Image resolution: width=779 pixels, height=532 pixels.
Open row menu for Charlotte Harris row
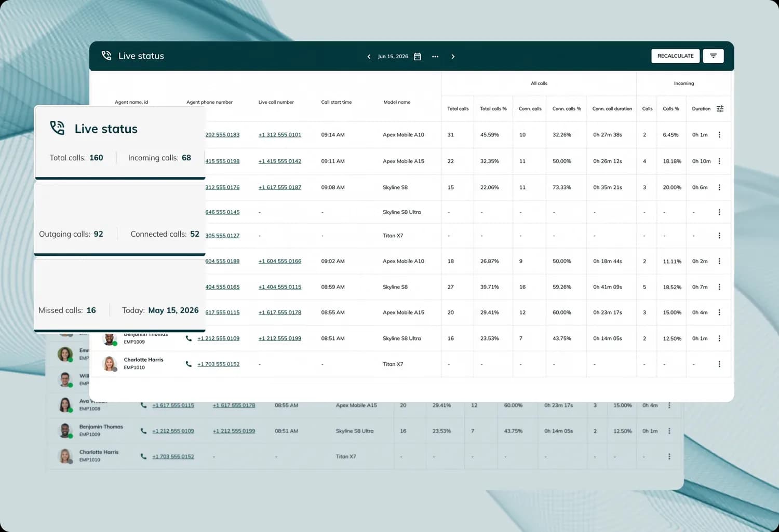click(719, 364)
